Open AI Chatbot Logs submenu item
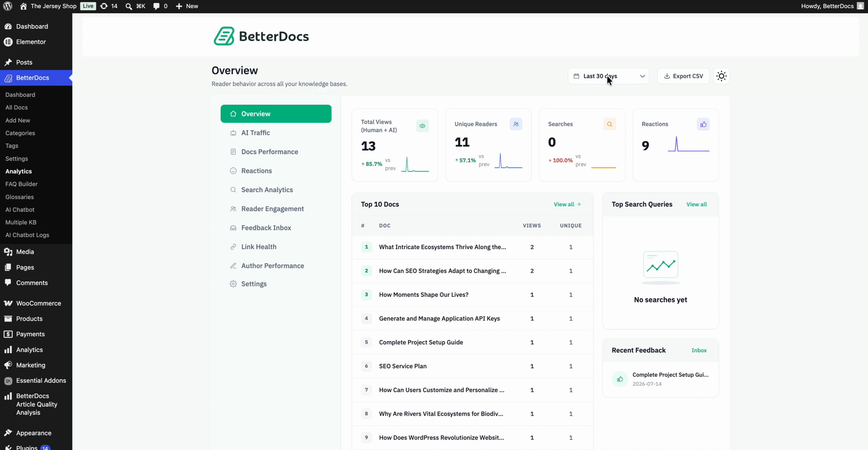Image resolution: width=868 pixels, height=450 pixels. point(27,235)
